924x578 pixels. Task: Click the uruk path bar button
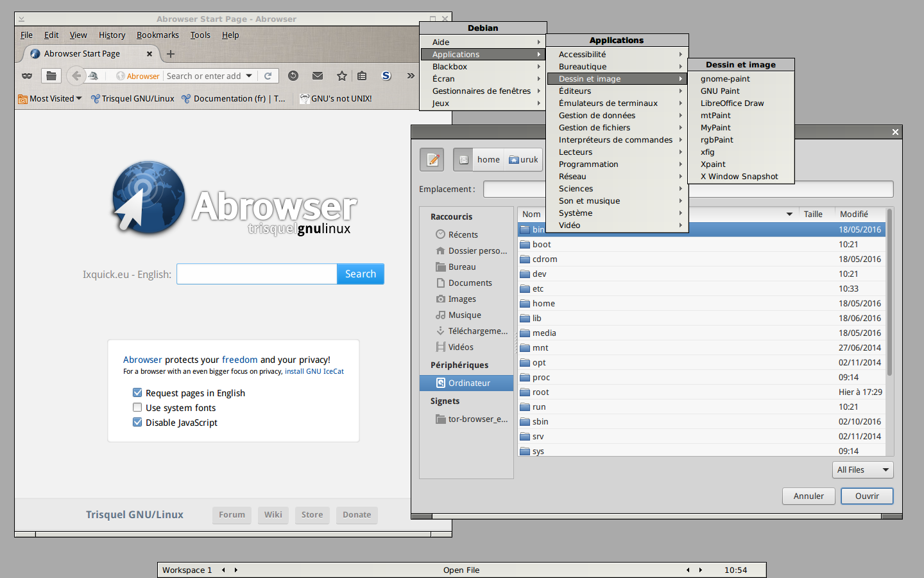point(524,159)
